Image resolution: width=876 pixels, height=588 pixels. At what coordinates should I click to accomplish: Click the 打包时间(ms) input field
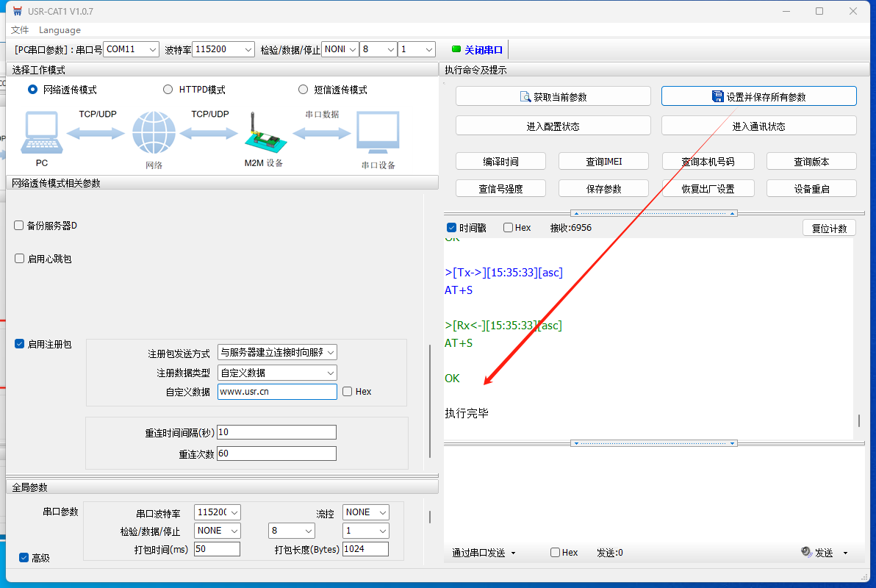click(x=218, y=549)
